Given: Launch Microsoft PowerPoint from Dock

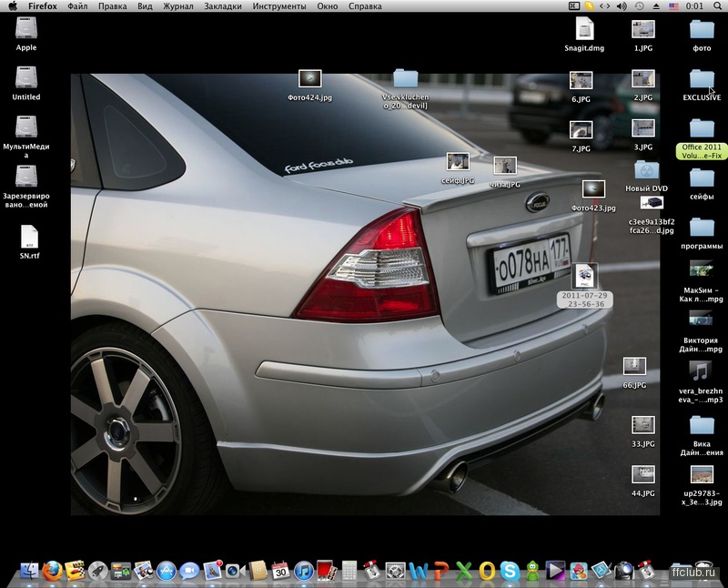Looking at the screenshot, I should [x=440, y=571].
